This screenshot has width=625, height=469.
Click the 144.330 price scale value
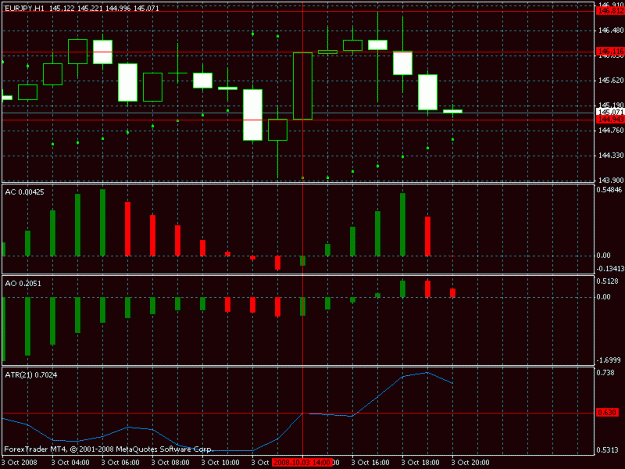click(611, 155)
